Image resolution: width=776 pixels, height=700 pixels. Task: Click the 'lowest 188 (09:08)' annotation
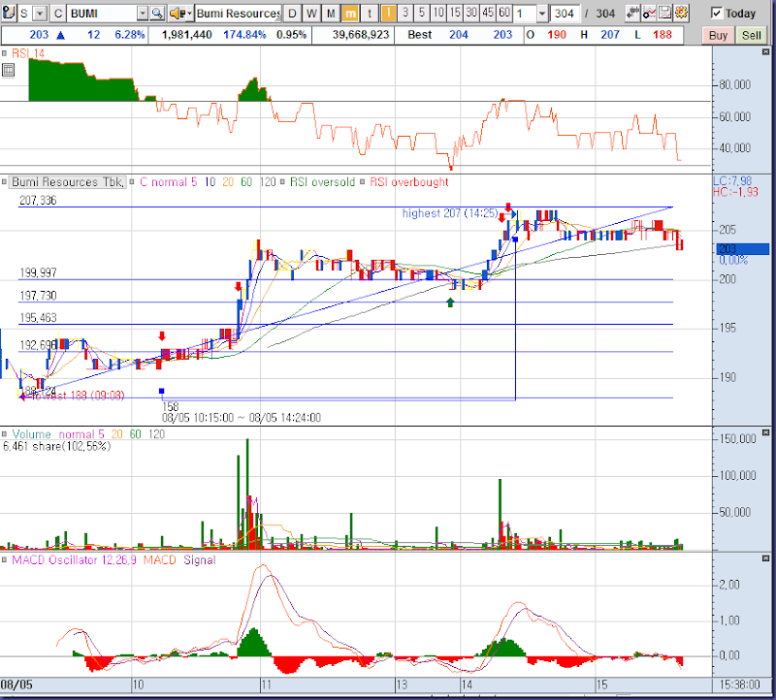(78, 396)
